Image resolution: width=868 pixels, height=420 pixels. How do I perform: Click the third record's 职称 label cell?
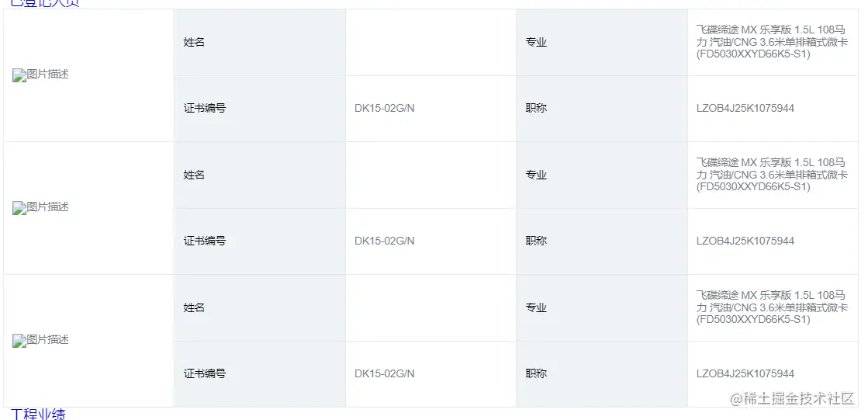[536, 373]
